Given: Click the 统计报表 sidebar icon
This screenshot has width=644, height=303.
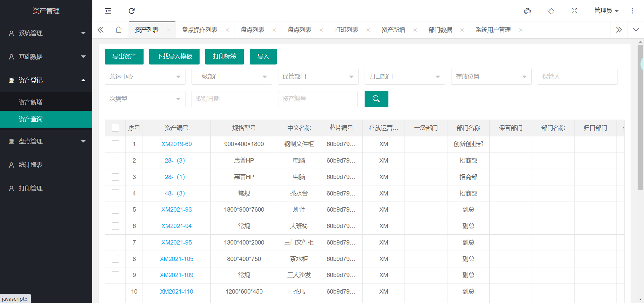Looking at the screenshot, I should 11,165.
